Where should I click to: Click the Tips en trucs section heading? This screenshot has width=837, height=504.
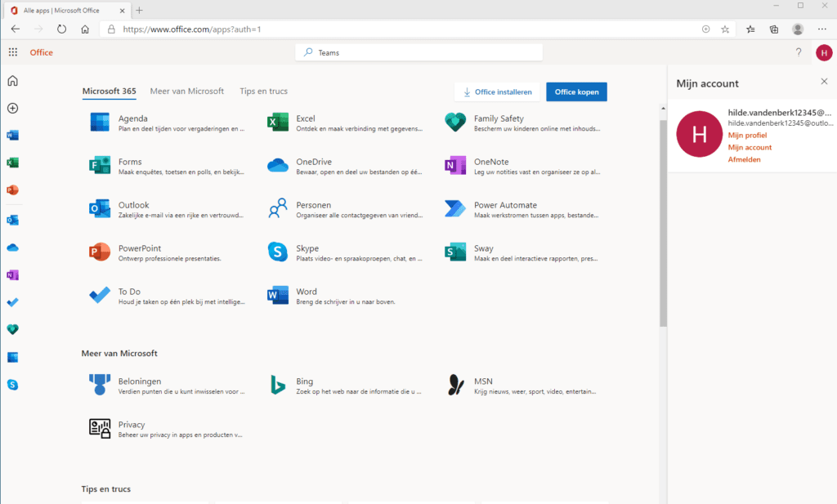tap(105, 488)
